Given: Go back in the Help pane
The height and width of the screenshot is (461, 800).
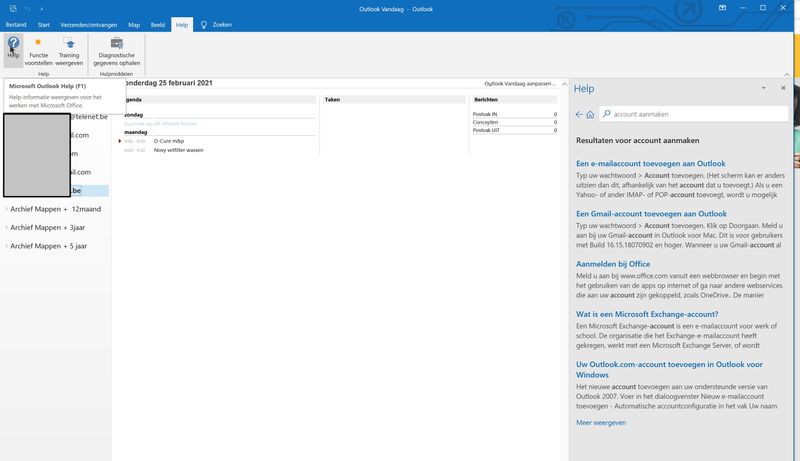Looking at the screenshot, I should pyautogui.click(x=579, y=114).
